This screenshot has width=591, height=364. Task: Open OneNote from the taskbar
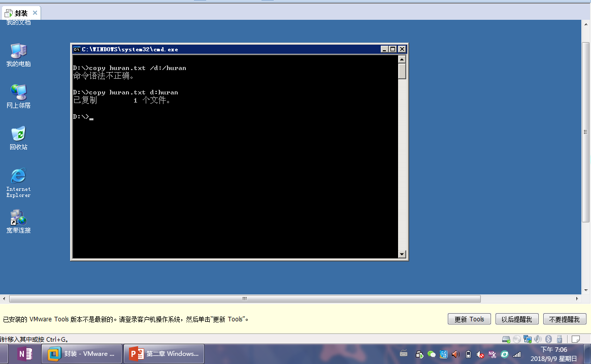point(25,354)
